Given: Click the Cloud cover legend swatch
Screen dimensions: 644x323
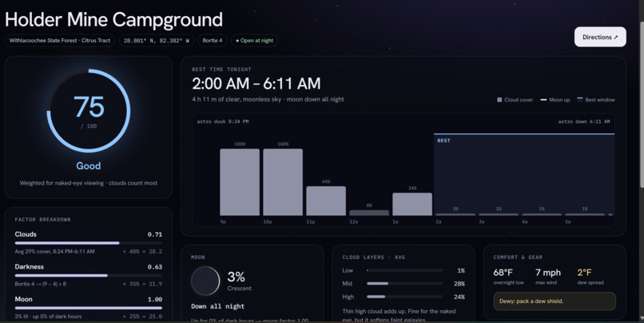Looking at the screenshot, I should (x=499, y=100).
